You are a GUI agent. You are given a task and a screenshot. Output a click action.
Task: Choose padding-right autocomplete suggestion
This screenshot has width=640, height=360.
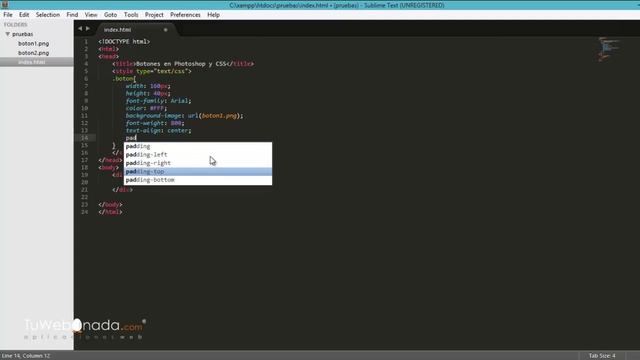198,163
